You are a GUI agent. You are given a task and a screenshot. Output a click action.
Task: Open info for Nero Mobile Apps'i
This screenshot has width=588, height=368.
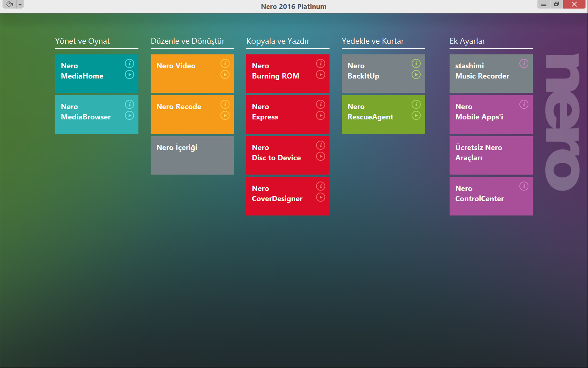[524, 104]
